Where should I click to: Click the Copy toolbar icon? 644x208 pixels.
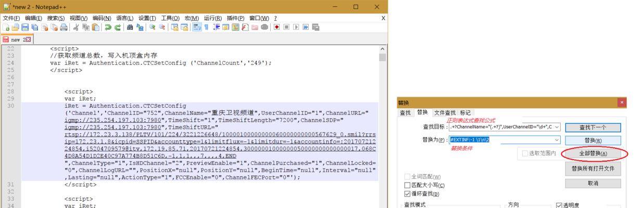point(85,27)
